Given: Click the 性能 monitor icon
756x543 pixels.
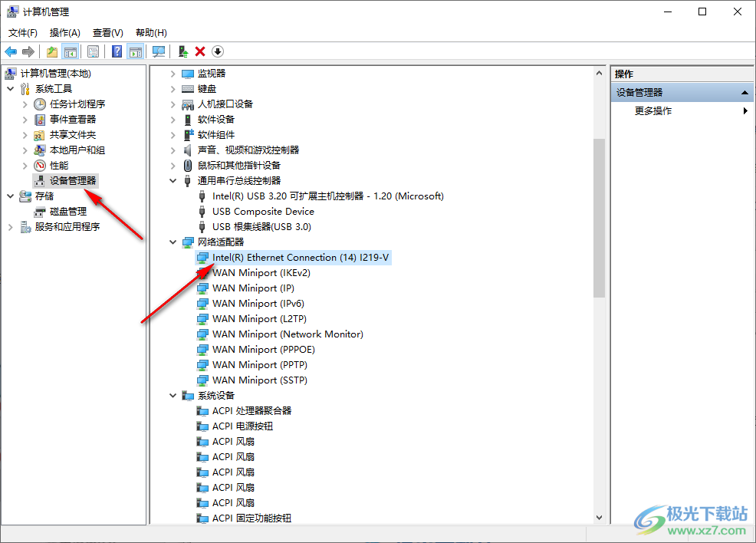Looking at the screenshot, I should pyautogui.click(x=40, y=166).
